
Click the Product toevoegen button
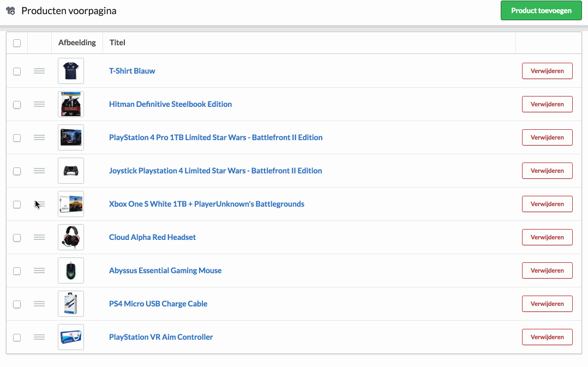tap(541, 10)
